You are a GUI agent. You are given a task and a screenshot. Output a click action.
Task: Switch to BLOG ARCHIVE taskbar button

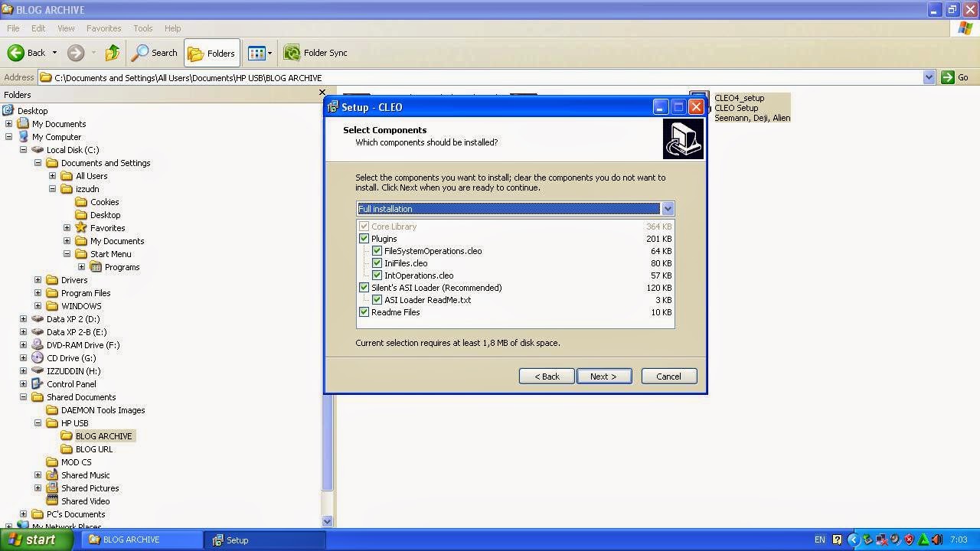(x=142, y=540)
